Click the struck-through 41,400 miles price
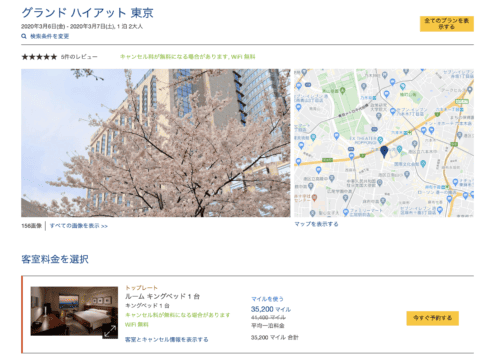Viewport: 500px width, 360px height. [x=268, y=317]
